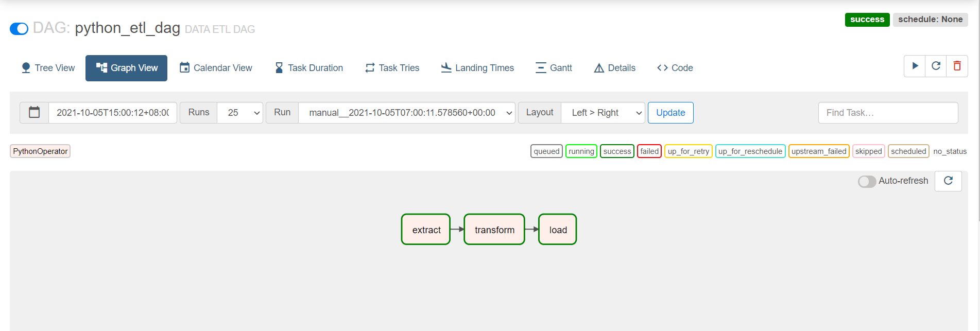The width and height of the screenshot is (980, 331).
Task: Click the calendar icon beside date field
Action: click(x=35, y=113)
